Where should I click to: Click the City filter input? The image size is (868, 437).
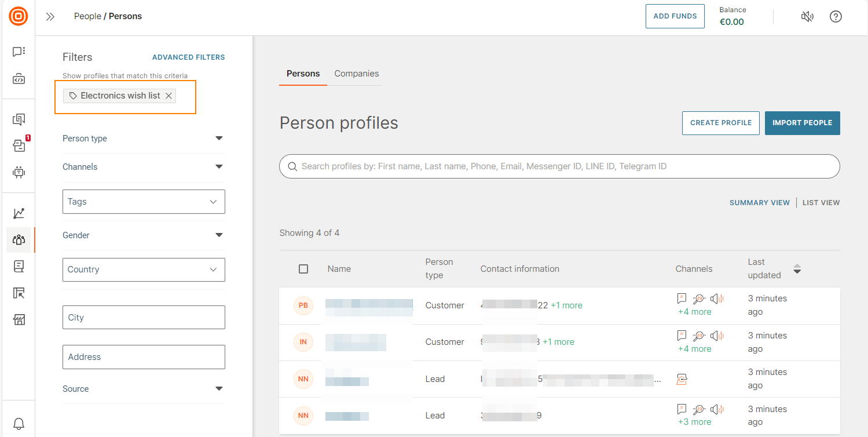point(144,318)
